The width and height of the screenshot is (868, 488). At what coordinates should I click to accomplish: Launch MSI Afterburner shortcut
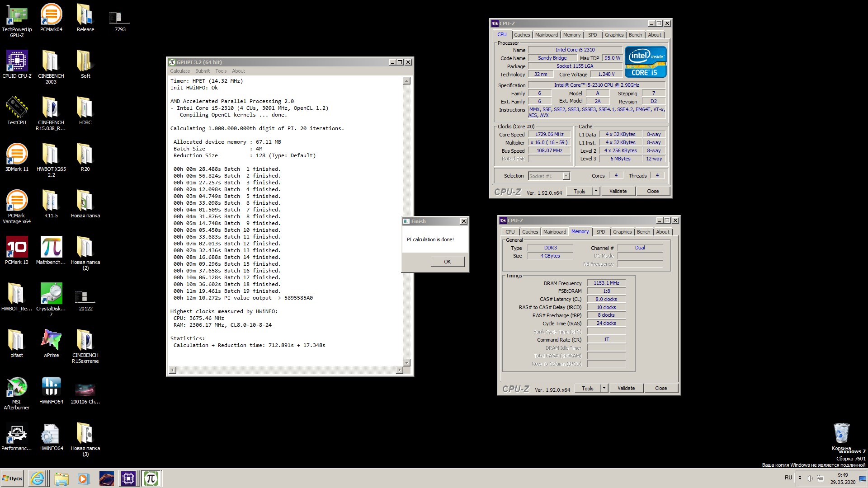17,393
